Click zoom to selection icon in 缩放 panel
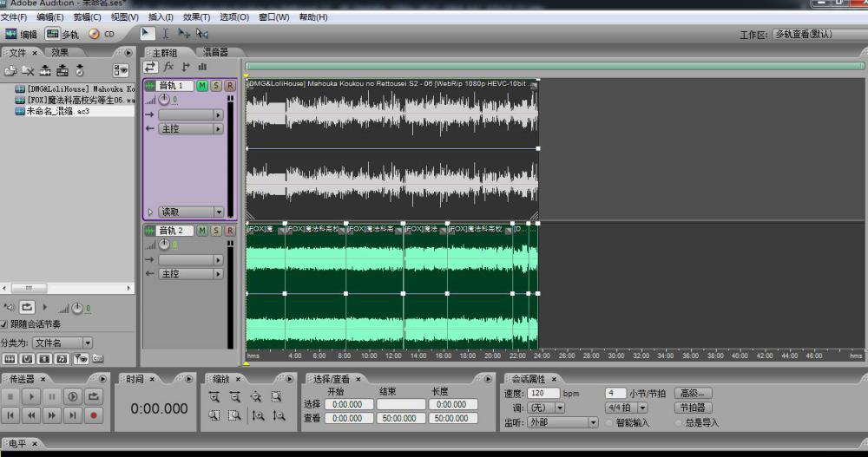868x457 pixels. click(276, 396)
